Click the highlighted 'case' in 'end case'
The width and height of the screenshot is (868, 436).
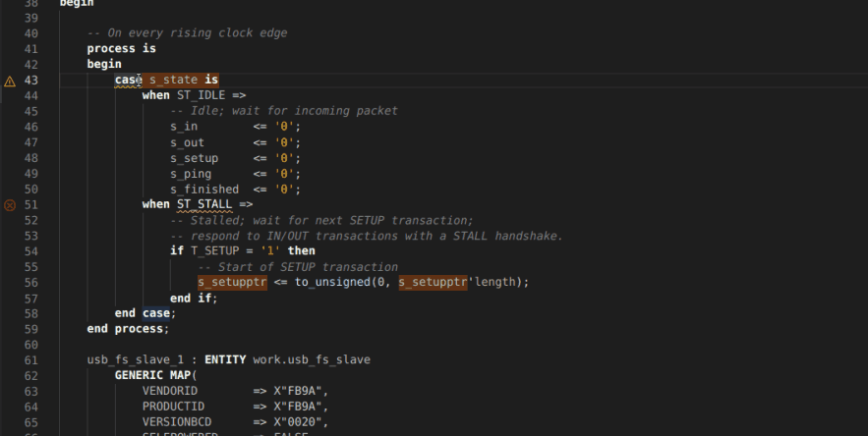point(156,313)
